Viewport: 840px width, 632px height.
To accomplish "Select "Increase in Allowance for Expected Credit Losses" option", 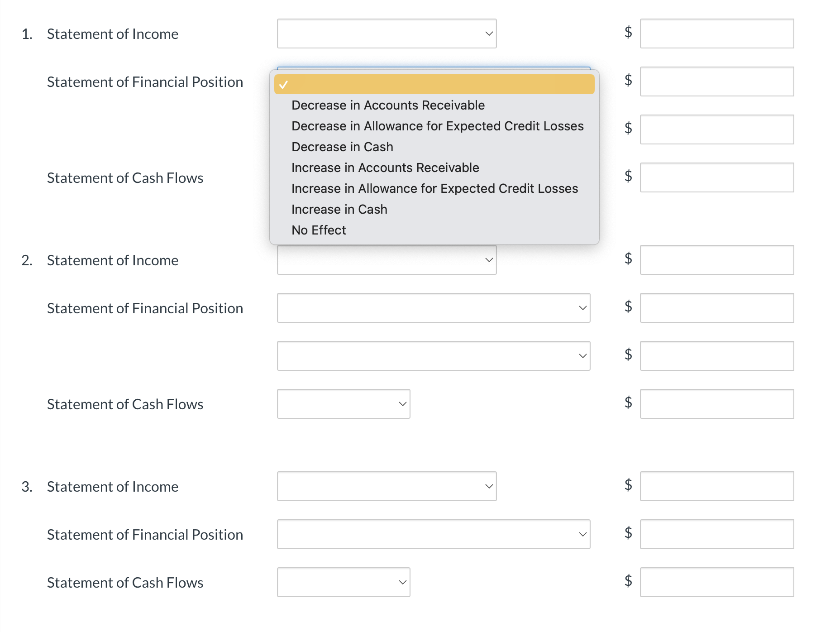I will point(434,188).
